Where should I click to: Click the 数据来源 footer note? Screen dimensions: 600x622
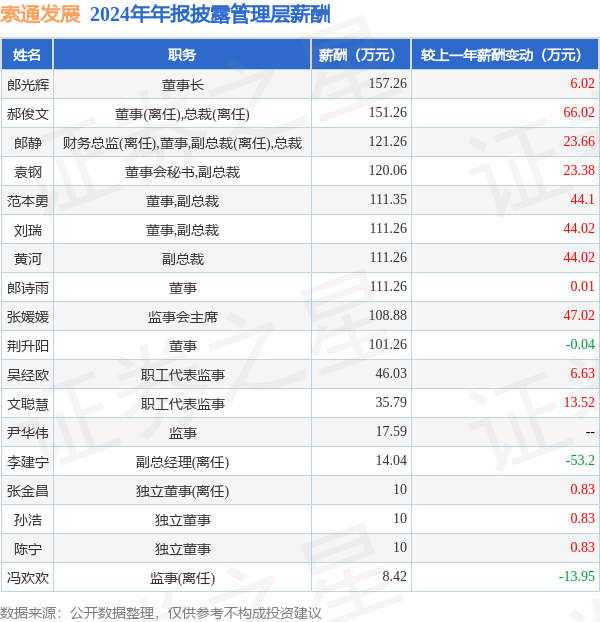click(x=161, y=613)
